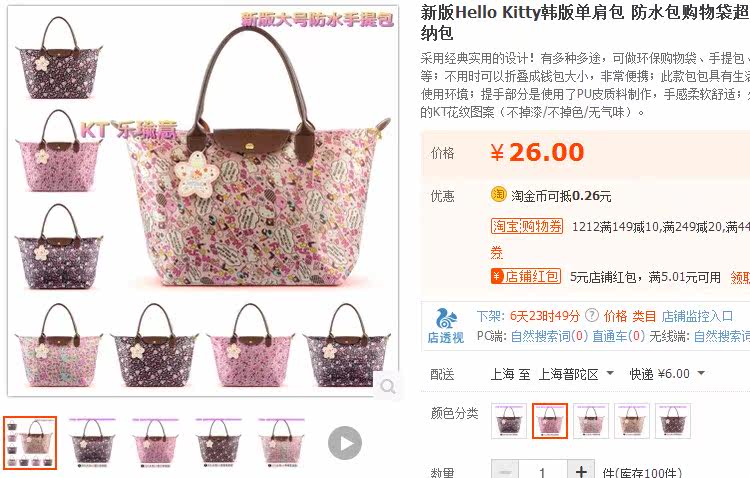This screenshot has height=478, width=750.
Task: Open the 上海普陀区 delivery region dropdown
Action: 576,374
